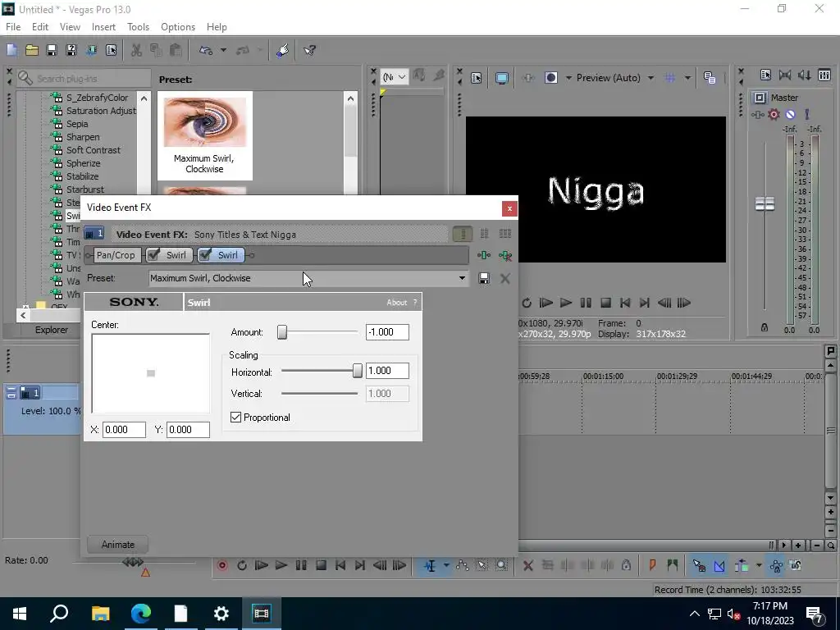The image size is (840, 630).
Task: Open the Tools menu
Action: tap(138, 27)
